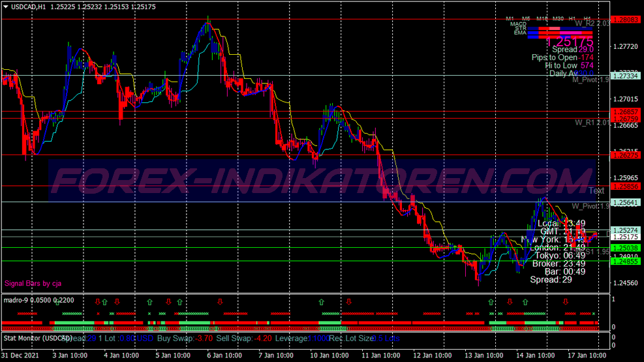This screenshot has width=644, height=362.
Task: Select the green up arrow near 10 Jan
Action: pyautogui.click(x=321, y=302)
